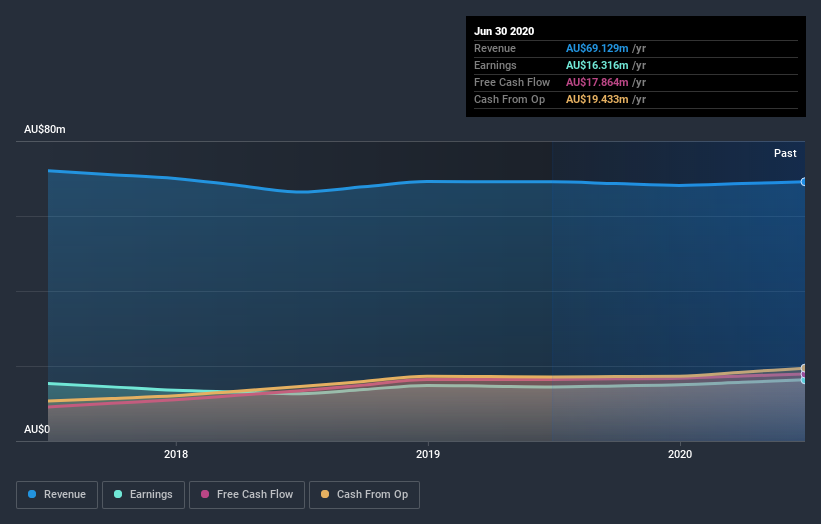The height and width of the screenshot is (524, 821).
Task: Click the 'Jun 30 2020' tooltip date
Action: tap(504, 31)
